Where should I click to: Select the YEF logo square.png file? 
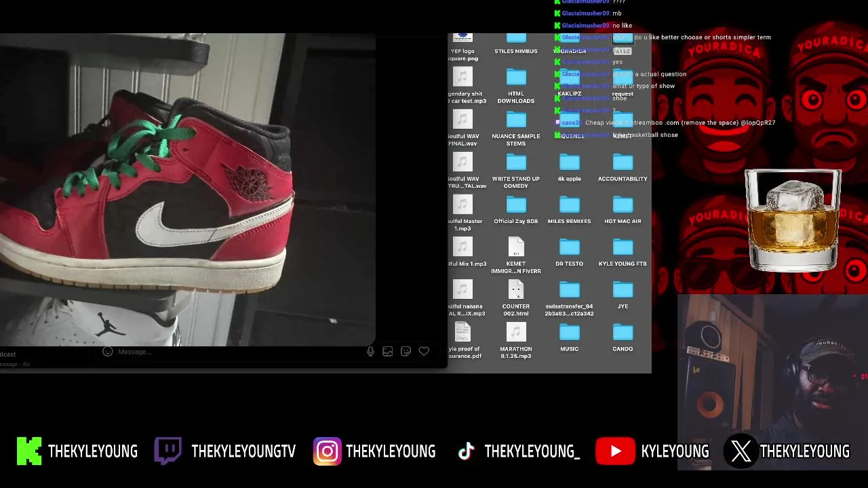(464, 46)
